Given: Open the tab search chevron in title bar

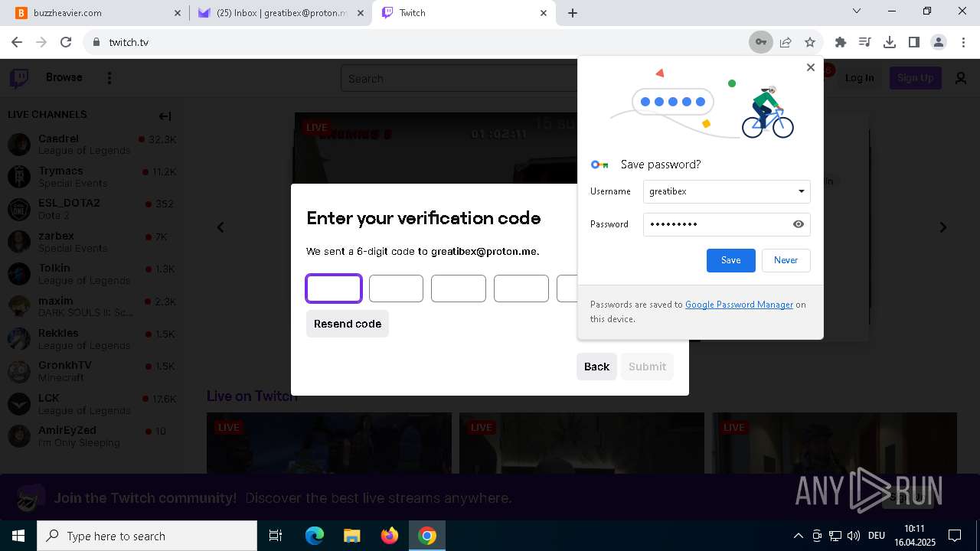Looking at the screenshot, I should [x=857, y=11].
